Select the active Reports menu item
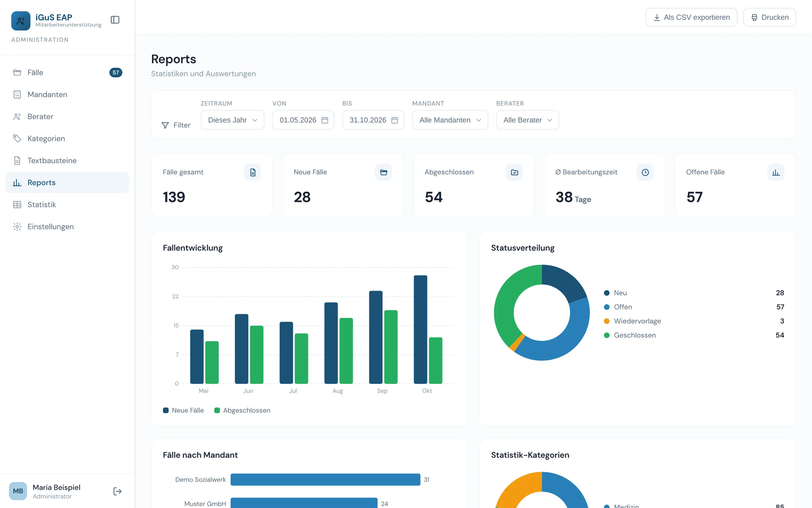The height and width of the screenshot is (508, 812). pos(67,183)
